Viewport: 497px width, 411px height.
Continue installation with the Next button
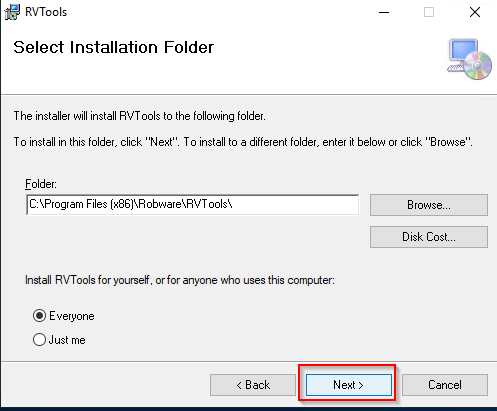click(349, 385)
